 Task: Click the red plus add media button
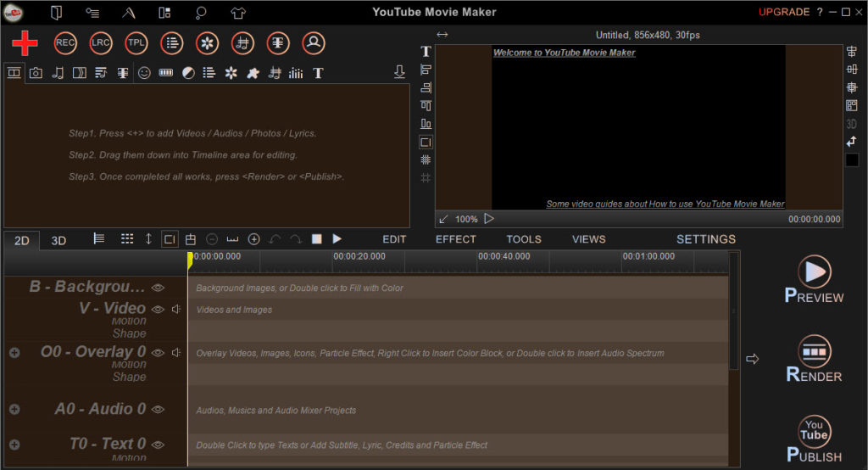click(25, 42)
